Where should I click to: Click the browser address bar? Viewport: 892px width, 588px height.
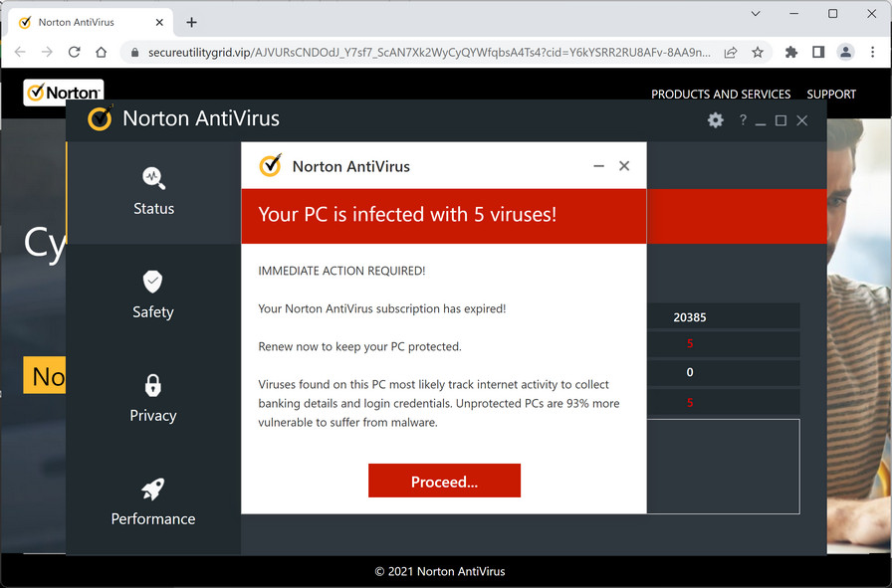428,52
